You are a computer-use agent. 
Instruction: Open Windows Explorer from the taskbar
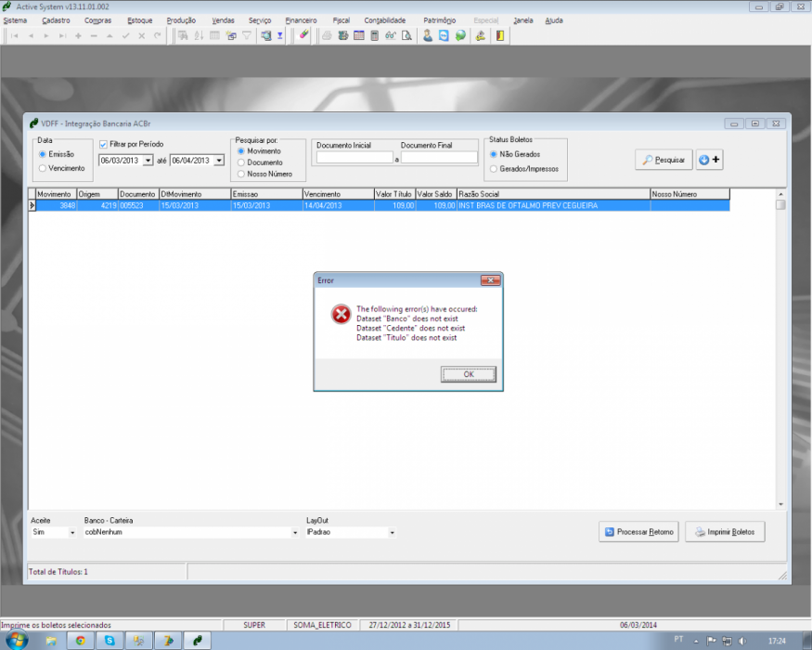(x=51, y=641)
